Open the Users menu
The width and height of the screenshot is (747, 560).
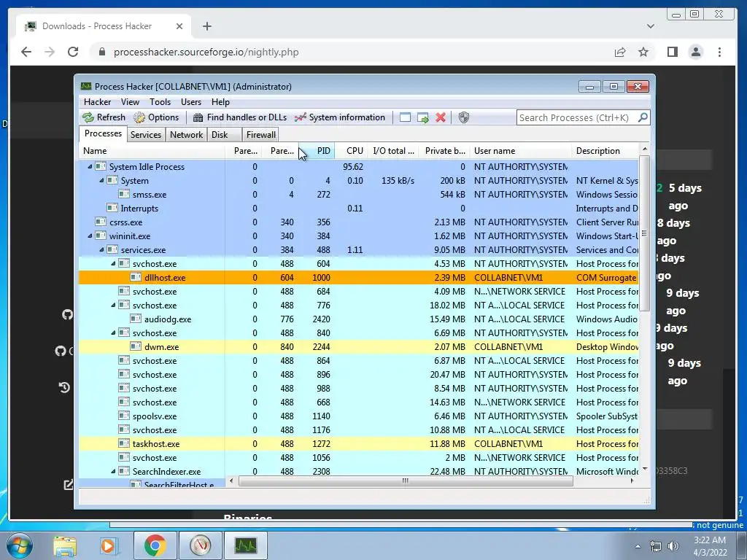(x=191, y=102)
